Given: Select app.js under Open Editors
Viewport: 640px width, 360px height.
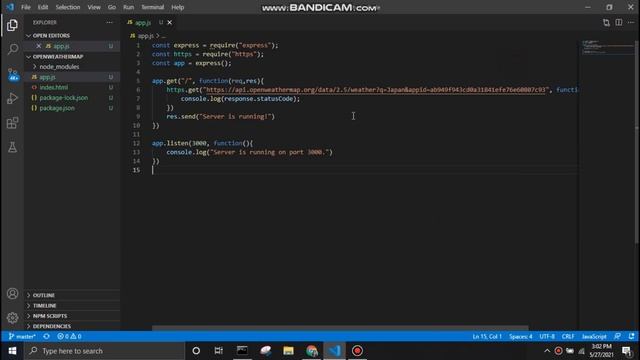Looking at the screenshot, I should [72, 46].
